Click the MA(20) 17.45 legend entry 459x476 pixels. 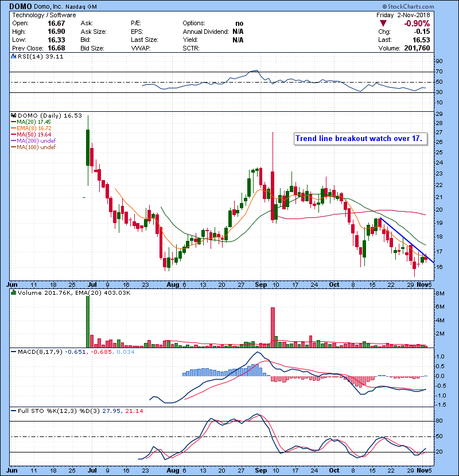click(x=31, y=122)
